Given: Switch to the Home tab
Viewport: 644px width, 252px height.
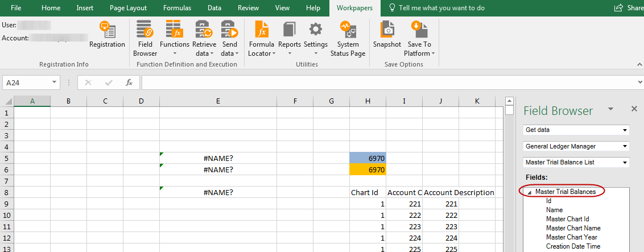Looking at the screenshot, I should coord(51,8).
